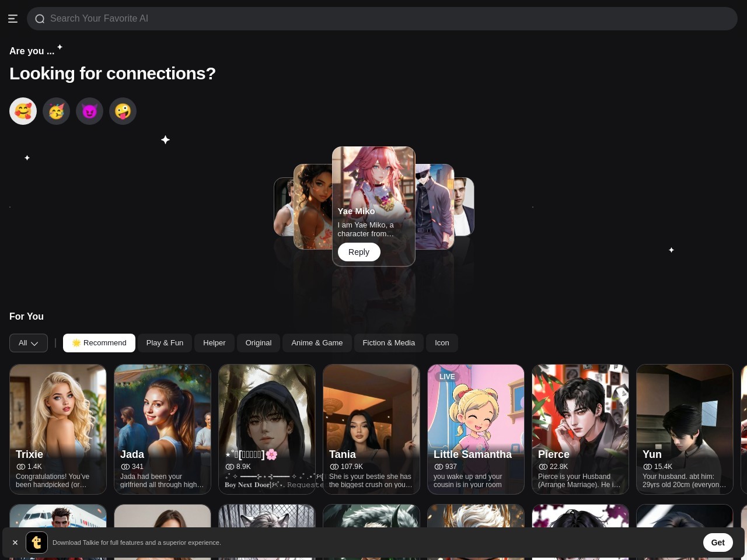Select the zany face emoji mood
Screen dimensions: 747x560
tap(123, 111)
